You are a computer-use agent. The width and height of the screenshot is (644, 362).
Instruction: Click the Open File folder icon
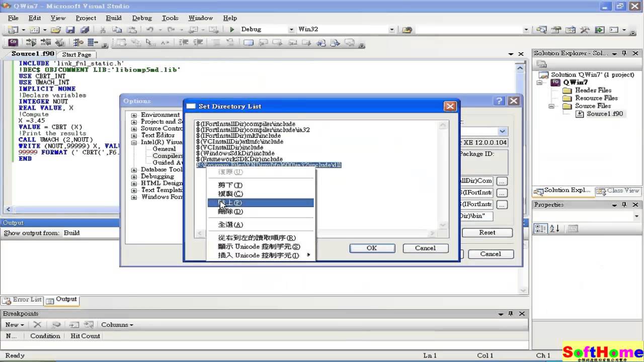pos(56,30)
